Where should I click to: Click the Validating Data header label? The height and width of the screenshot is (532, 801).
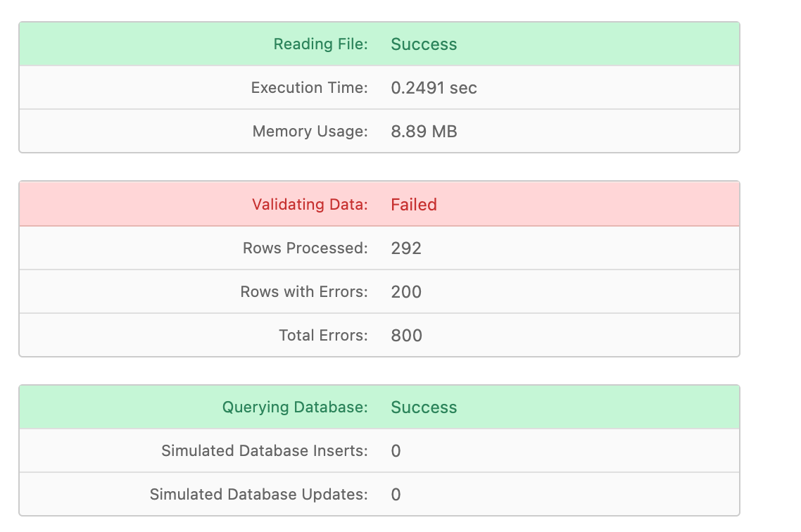(x=310, y=204)
